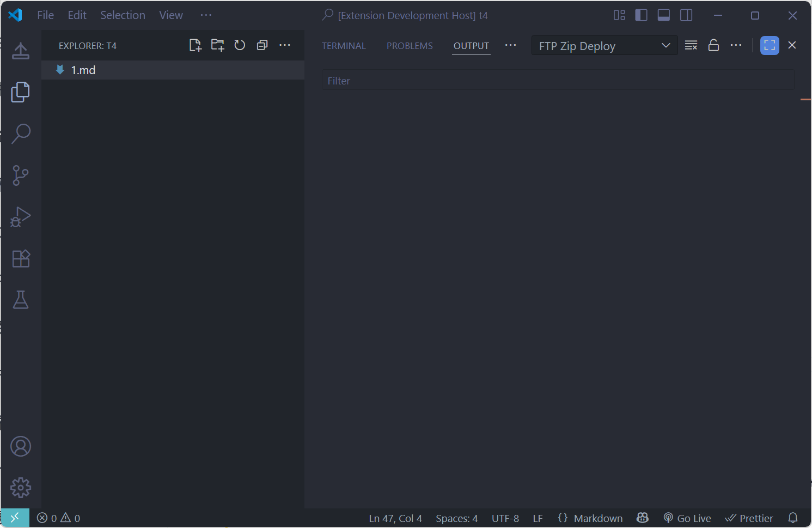Toggle the primary side bar visibility

coord(642,15)
